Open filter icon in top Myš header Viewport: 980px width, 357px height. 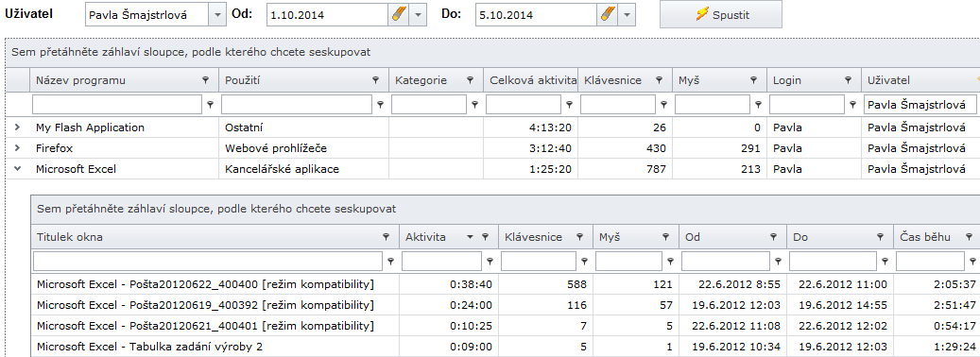coord(753,80)
